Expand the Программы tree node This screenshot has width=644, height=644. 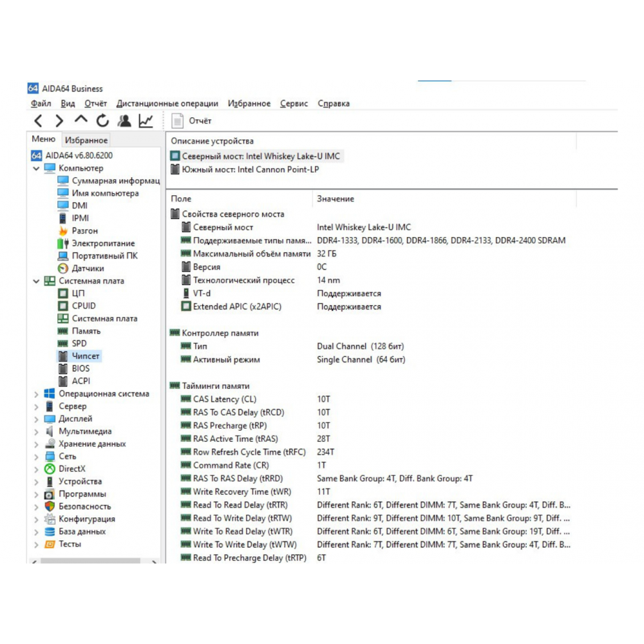tap(36, 495)
